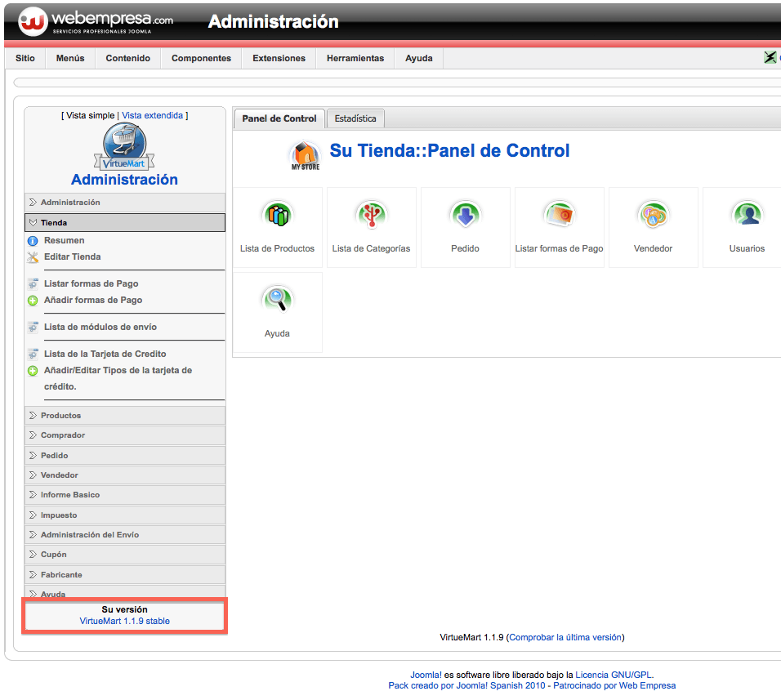The height and width of the screenshot is (700, 781).
Task: Open Lista de módulos de envío link
Action: point(100,327)
